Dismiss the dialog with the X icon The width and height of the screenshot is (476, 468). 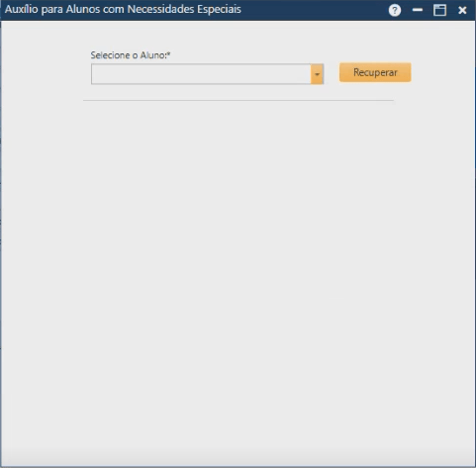click(462, 10)
